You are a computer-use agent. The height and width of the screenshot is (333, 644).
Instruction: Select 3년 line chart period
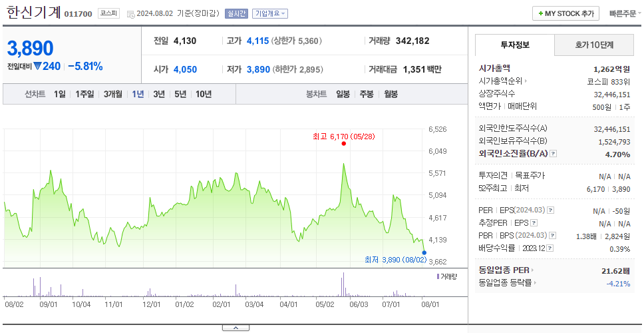coord(159,94)
